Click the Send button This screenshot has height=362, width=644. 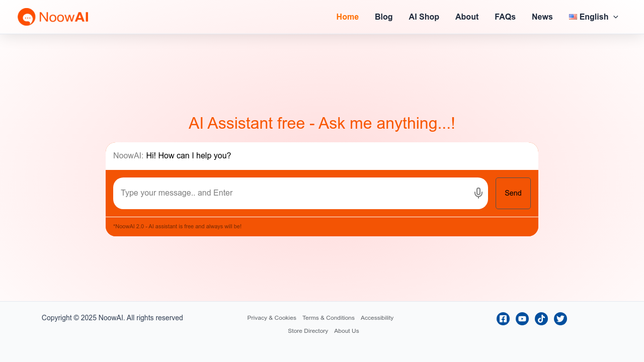click(513, 193)
